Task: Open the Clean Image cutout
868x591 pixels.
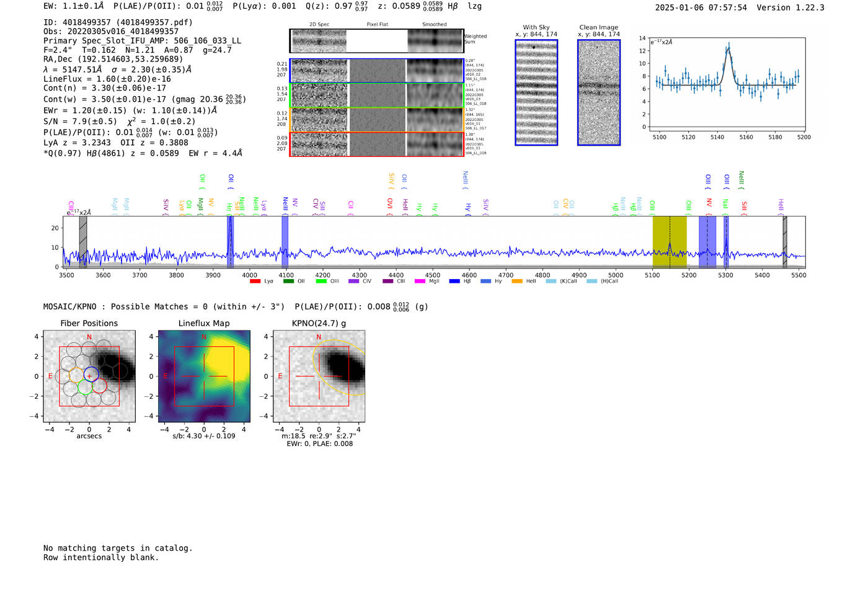Action: 599,92
